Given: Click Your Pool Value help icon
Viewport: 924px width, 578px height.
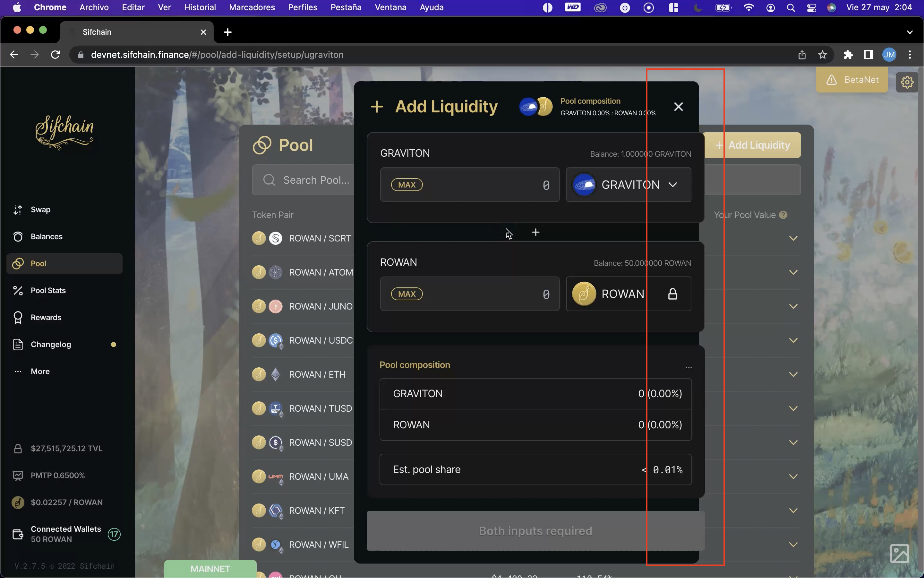Looking at the screenshot, I should (x=783, y=215).
